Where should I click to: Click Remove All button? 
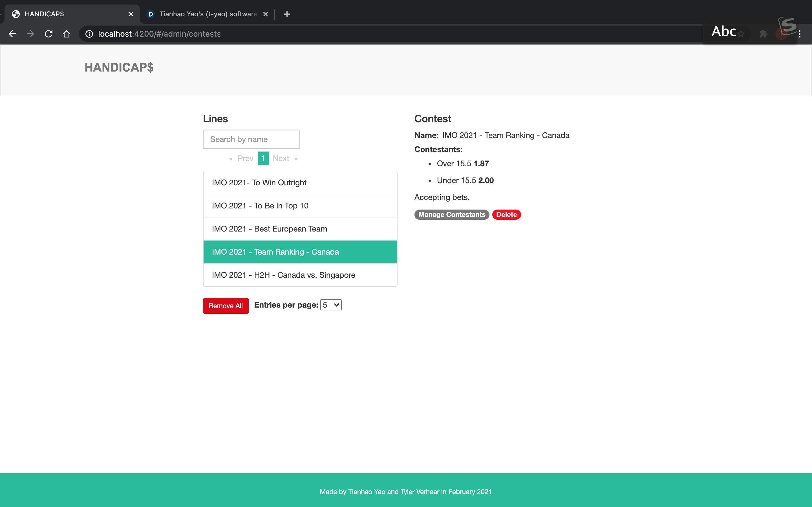[226, 306]
